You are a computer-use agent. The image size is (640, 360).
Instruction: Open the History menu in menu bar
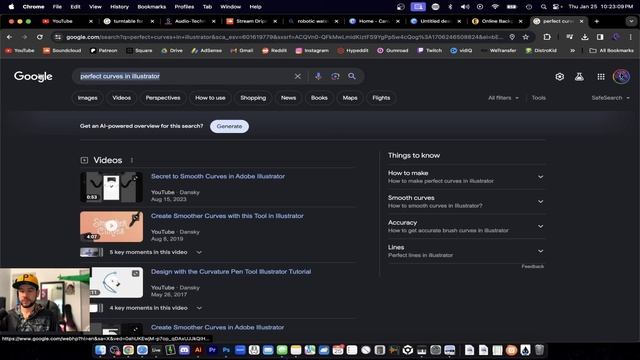point(119,7)
